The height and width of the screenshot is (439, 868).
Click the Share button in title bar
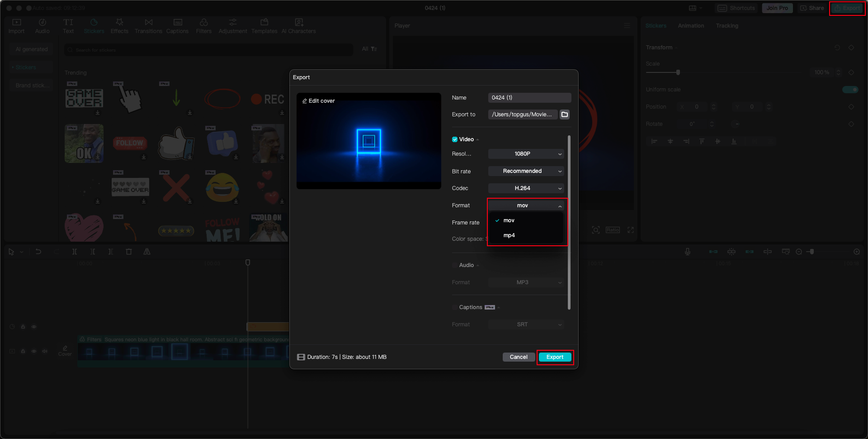[812, 8]
